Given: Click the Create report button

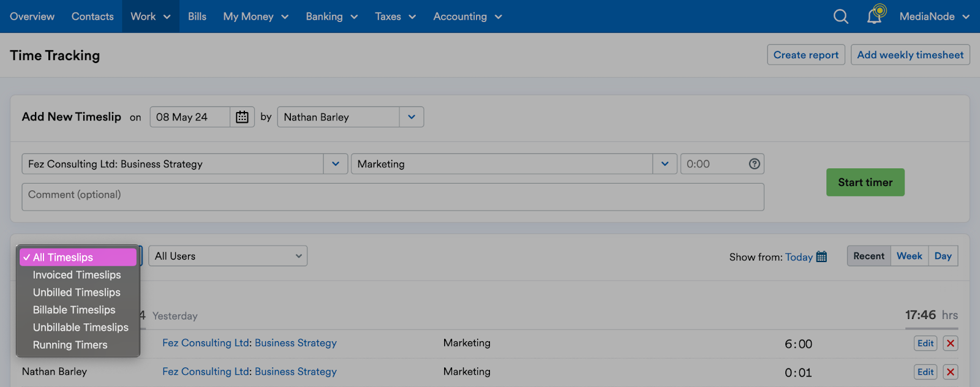Looking at the screenshot, I should pyautogui.click(x=806, y=54).
